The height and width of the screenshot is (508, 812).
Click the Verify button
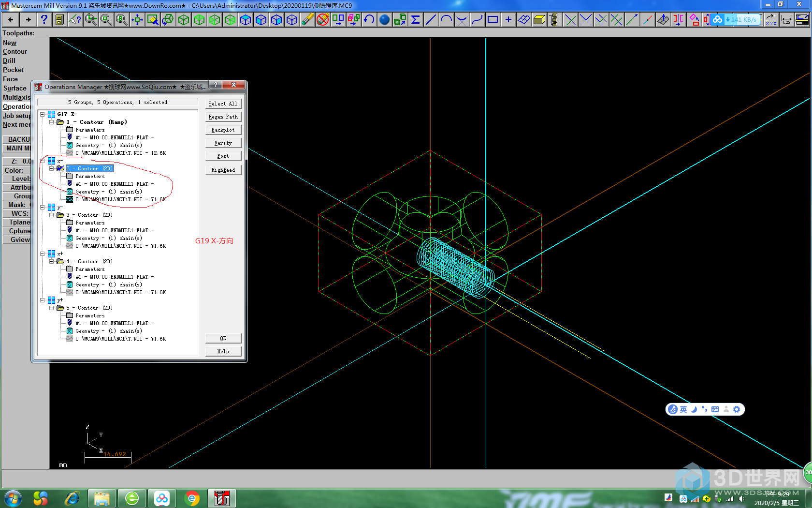point(223,143)
